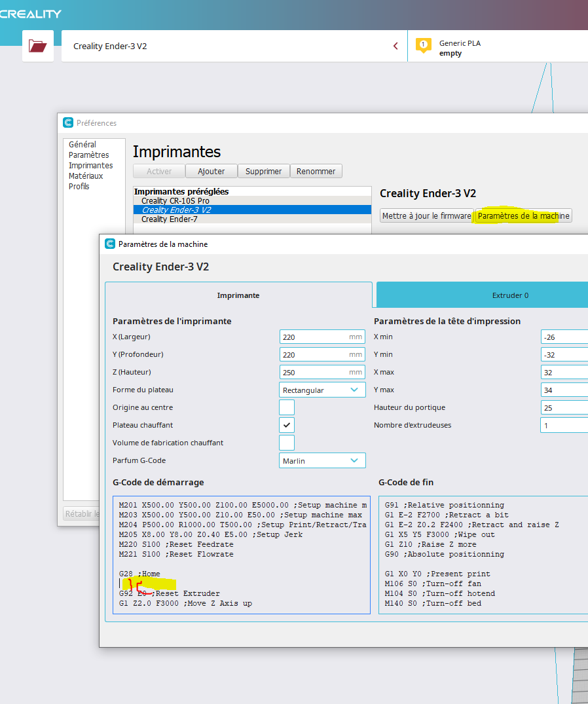Open Imprimantes in Préférences sidebar
Screen dimensions: 588x704
tap(90, 165)
